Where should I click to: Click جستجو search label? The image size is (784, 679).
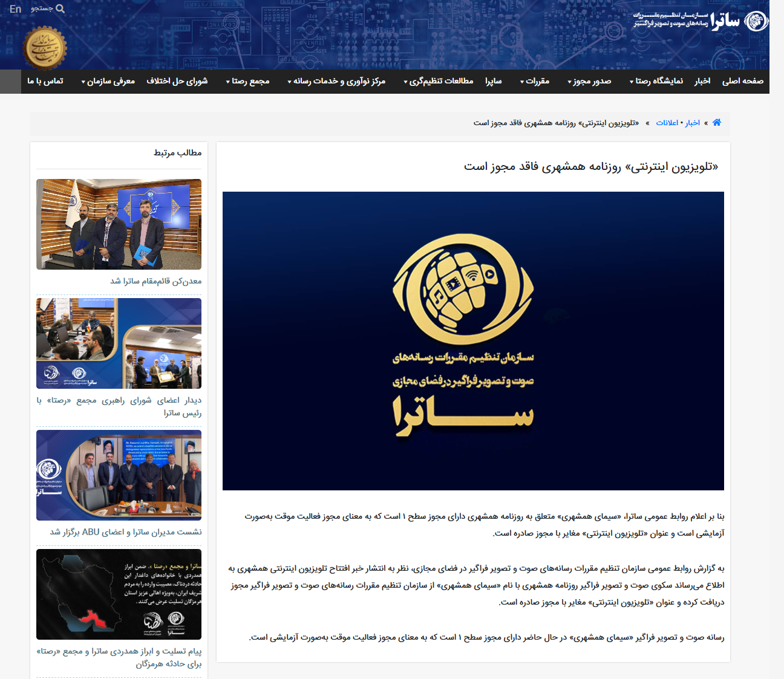42,8
